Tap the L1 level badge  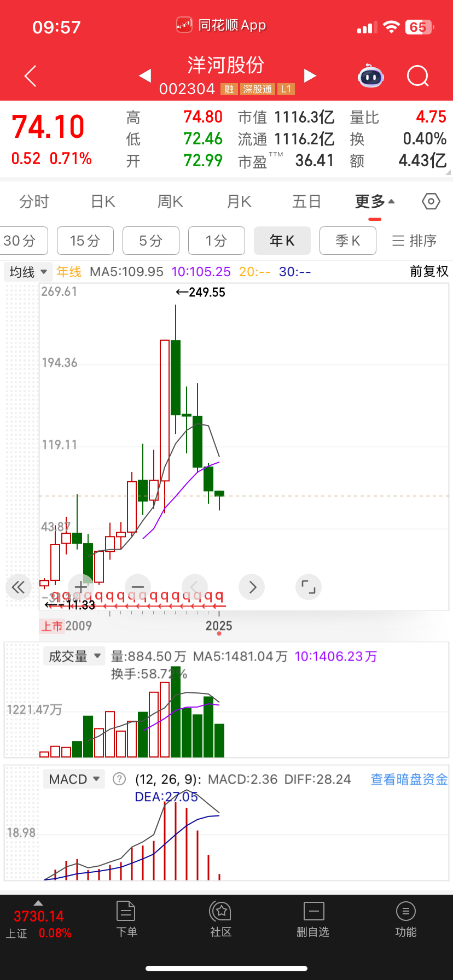coord(286,89)
